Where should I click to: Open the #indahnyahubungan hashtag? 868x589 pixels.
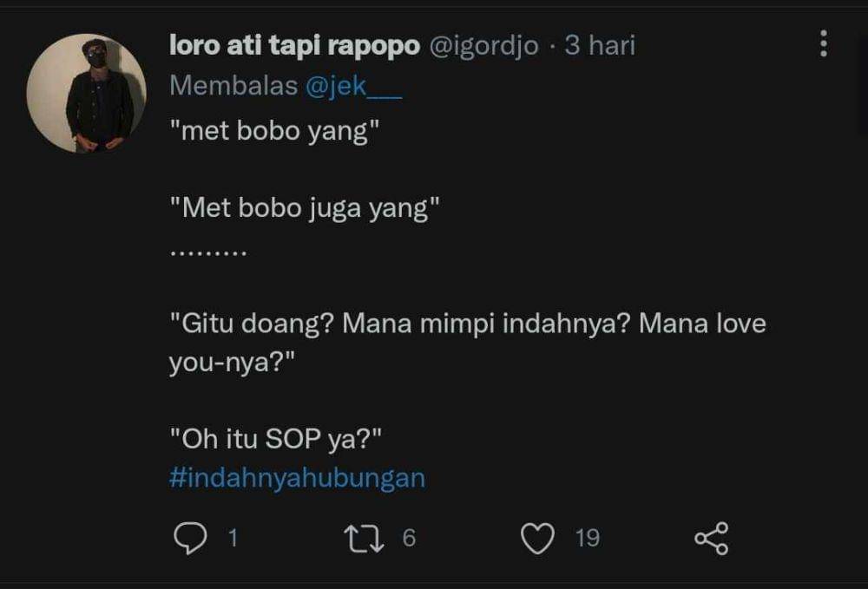(x=297, y=478)
